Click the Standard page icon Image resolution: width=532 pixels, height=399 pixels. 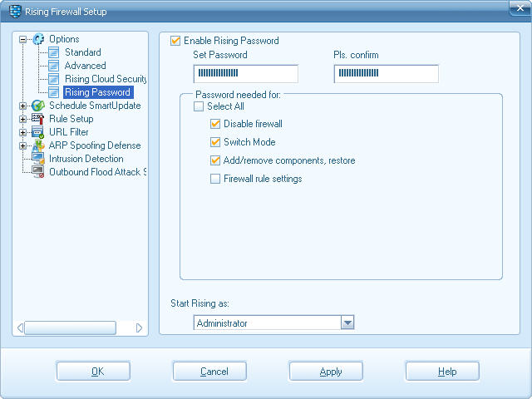[53, 52]
